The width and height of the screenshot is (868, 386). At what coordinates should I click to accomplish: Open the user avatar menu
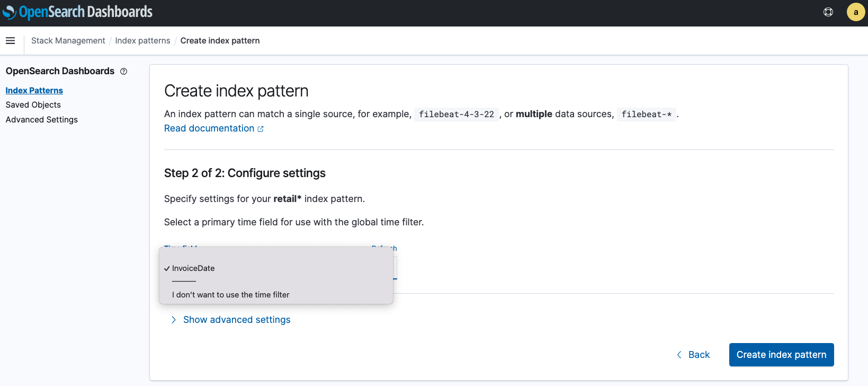tap(856, 12)
